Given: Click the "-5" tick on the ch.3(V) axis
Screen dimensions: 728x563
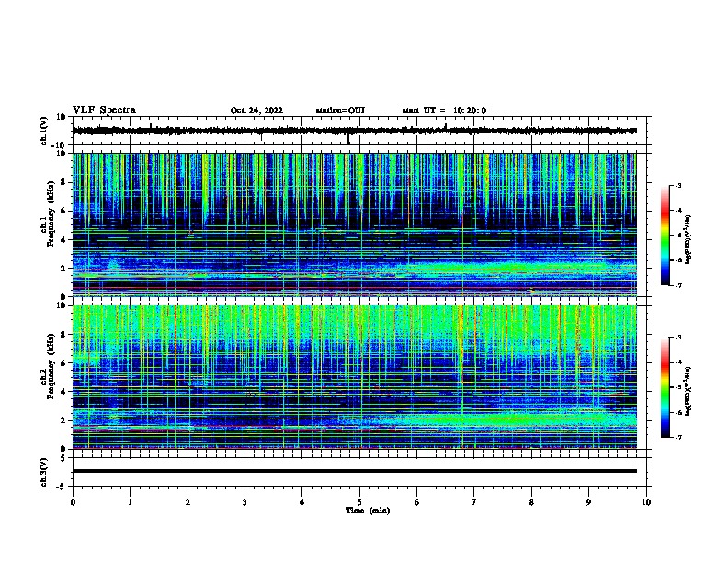Looking at the screenshot, I should point(63,487).
